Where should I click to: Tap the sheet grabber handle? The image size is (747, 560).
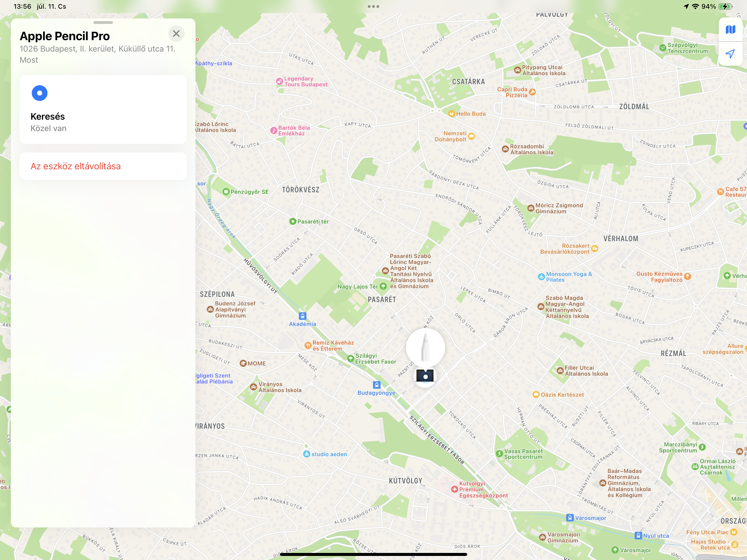103,23
